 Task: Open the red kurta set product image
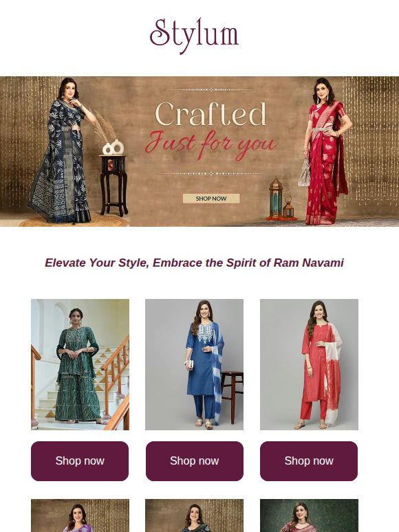[309, 364]
